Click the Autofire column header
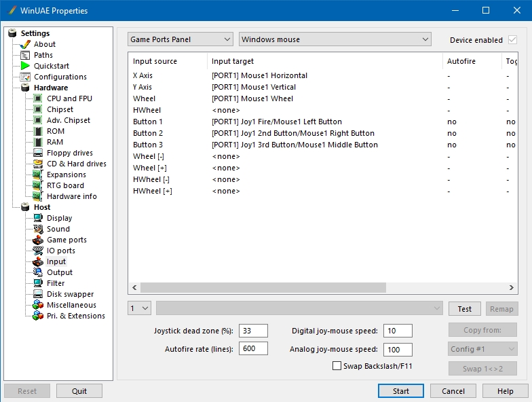Screen dimensions: 532x402 (472, 61)
